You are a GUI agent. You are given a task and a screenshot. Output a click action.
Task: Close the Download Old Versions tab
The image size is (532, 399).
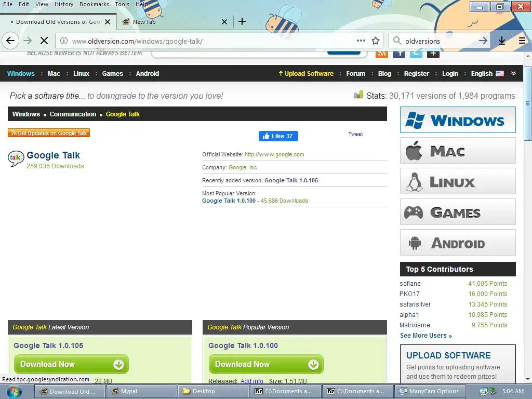point(108,22)
